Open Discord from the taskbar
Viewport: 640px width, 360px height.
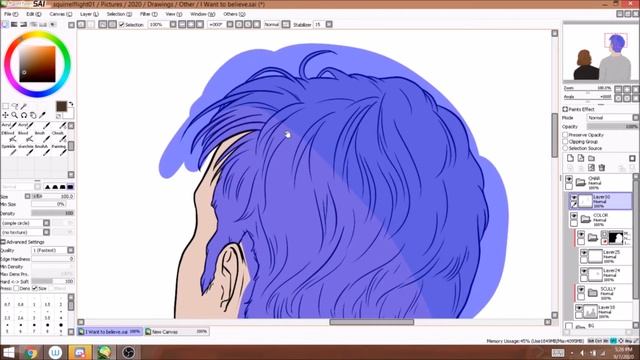coord(80,353)
